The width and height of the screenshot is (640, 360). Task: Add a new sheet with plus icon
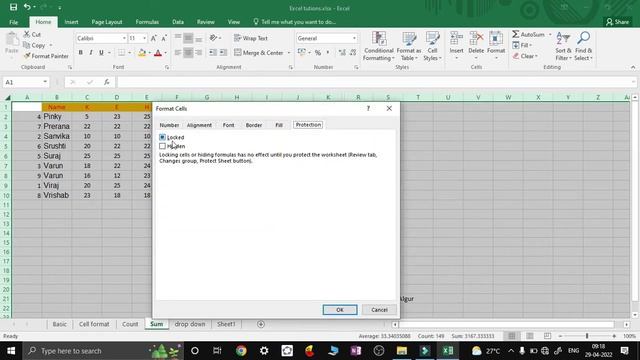click(261, 324)
